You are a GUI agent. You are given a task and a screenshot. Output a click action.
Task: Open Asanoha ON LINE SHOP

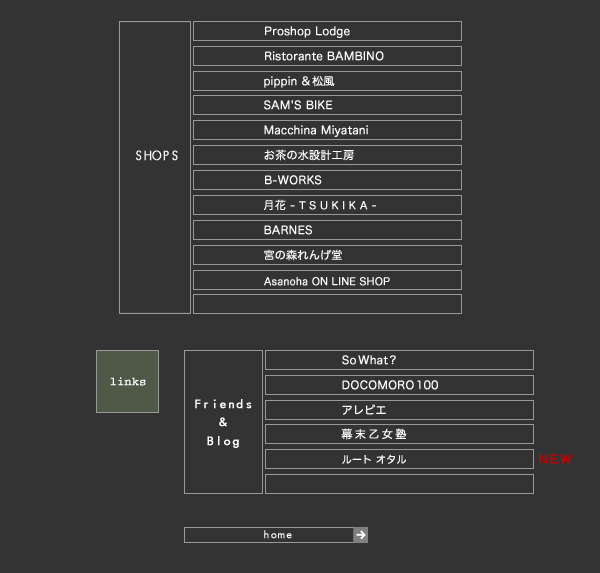click(x=327, y=281)
